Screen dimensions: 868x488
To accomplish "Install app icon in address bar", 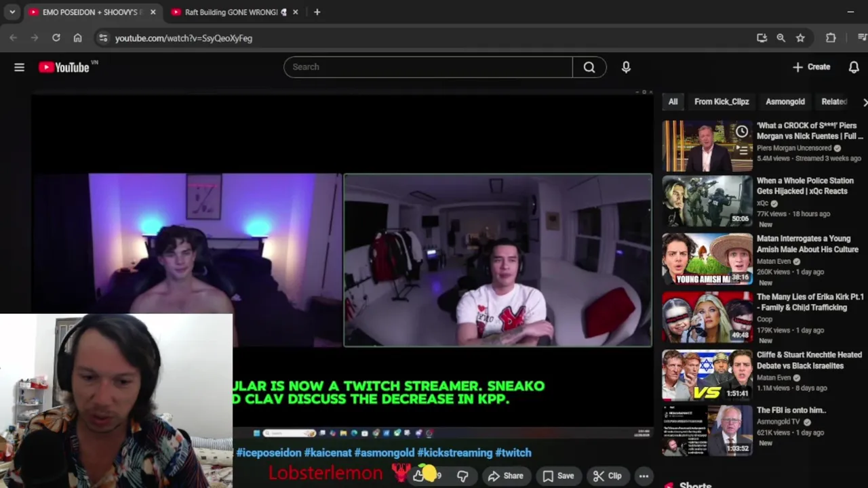I will [762, 38].
